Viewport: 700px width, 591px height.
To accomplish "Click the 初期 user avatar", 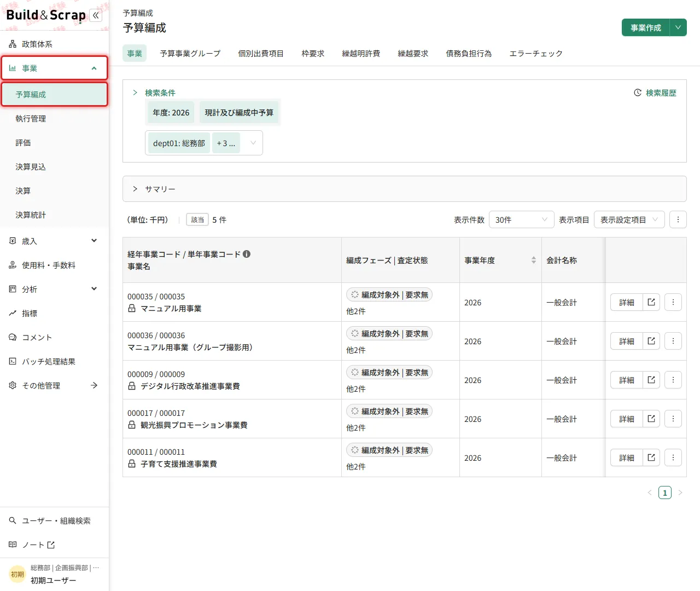I will 17,575.
